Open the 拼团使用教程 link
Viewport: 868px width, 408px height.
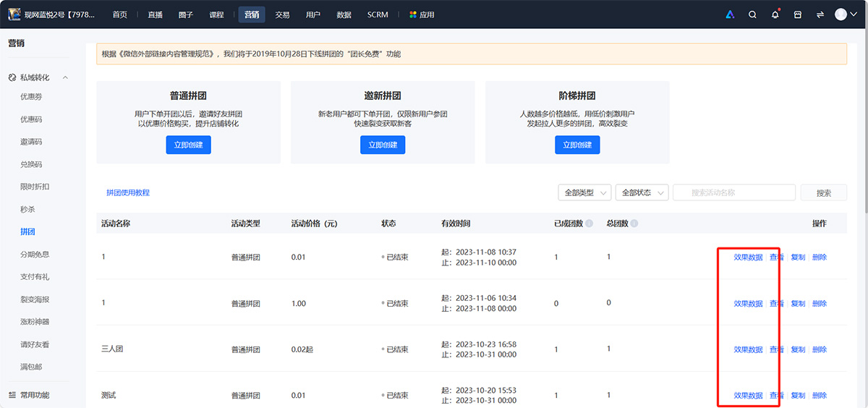(128, 192)
